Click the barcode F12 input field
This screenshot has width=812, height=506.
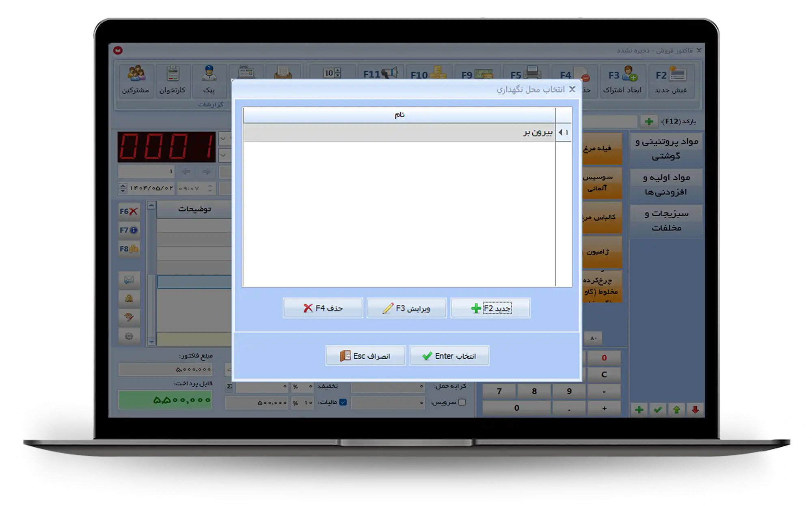609,121
